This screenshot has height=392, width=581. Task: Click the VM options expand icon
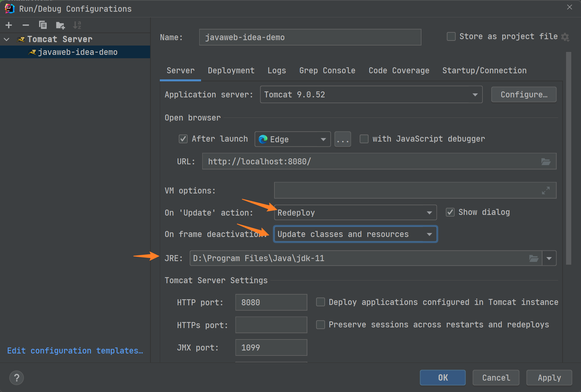[x=546, y=190]
